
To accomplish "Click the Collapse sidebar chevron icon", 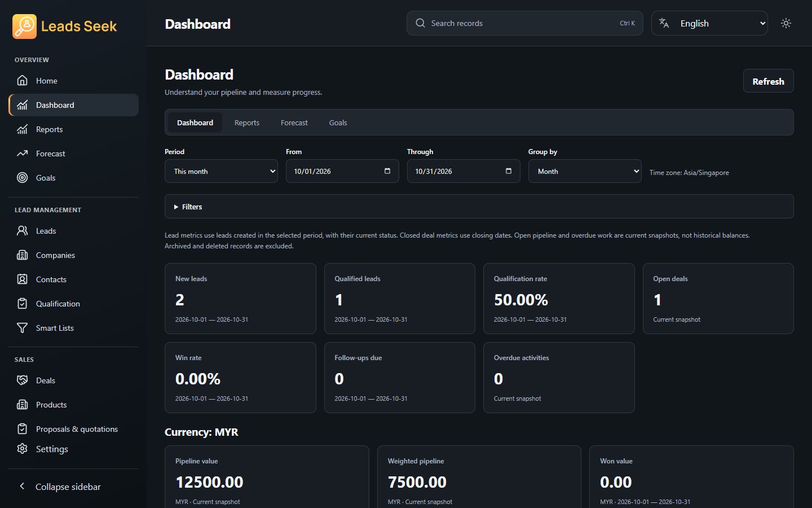I will 22,486.
